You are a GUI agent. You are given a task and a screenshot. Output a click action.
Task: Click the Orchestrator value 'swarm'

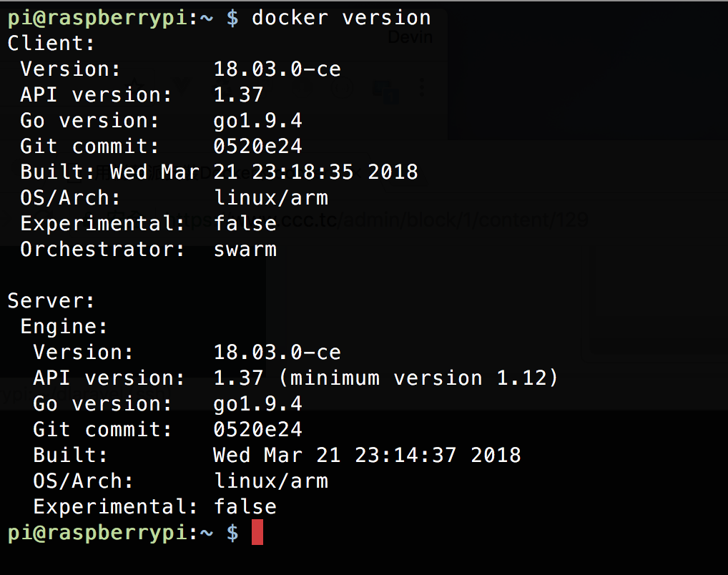click(x=245, y=250)
